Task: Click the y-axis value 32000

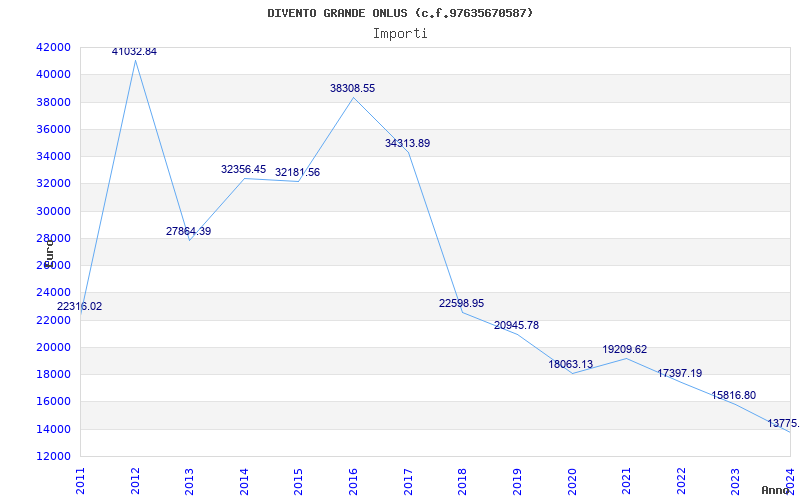Action: [53, 184]
